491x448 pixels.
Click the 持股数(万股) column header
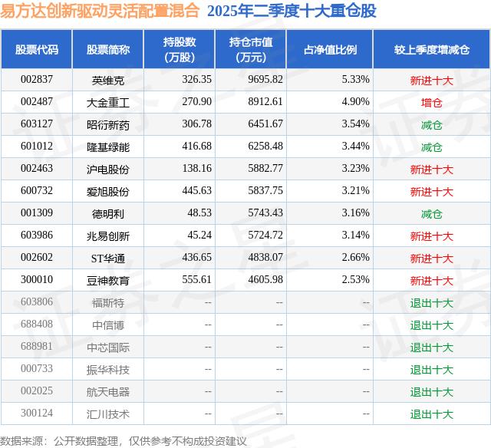click(180, 49)
